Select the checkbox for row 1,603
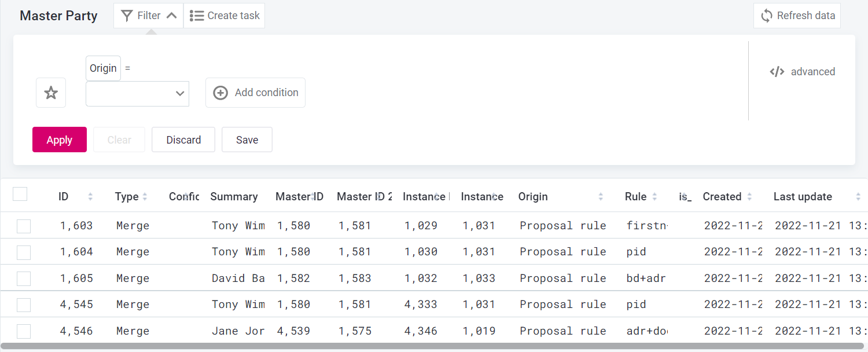This screenshot has width=868, height=352. (23, 226)
